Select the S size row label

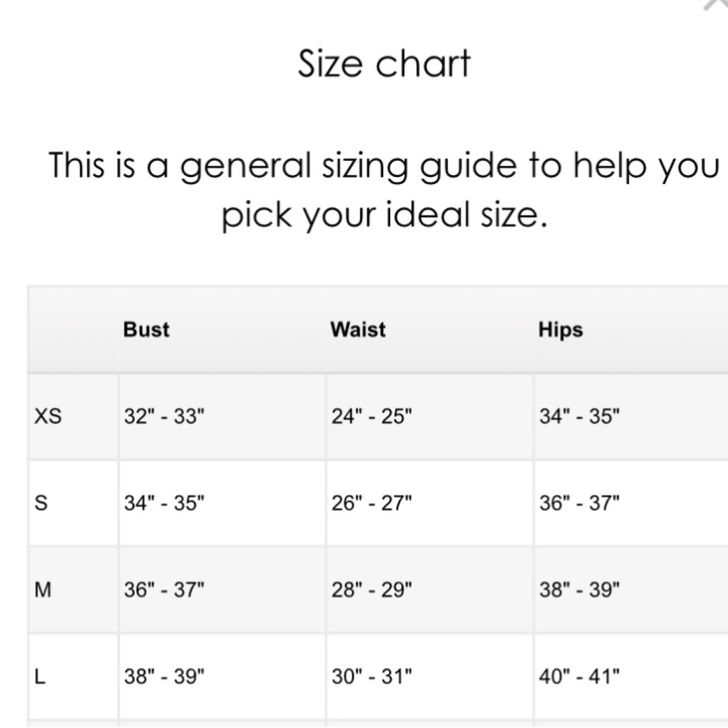(41, 503)
